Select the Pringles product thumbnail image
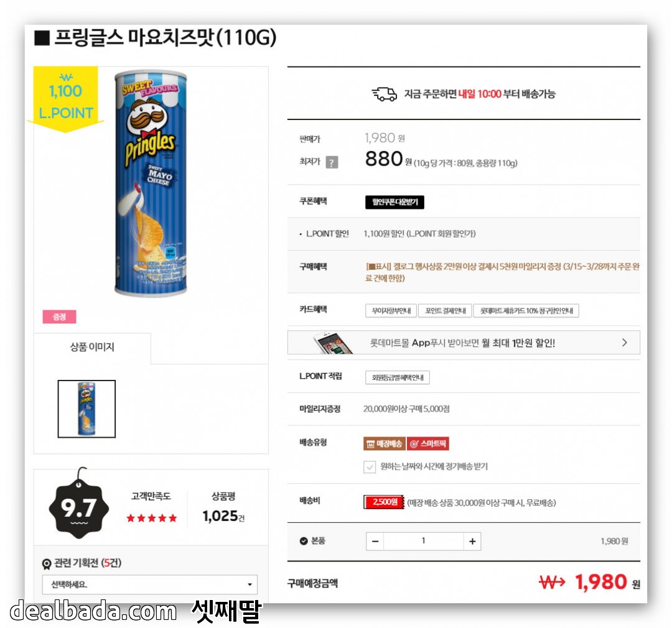This screenshot has width=672, height=628. point(86,409)
